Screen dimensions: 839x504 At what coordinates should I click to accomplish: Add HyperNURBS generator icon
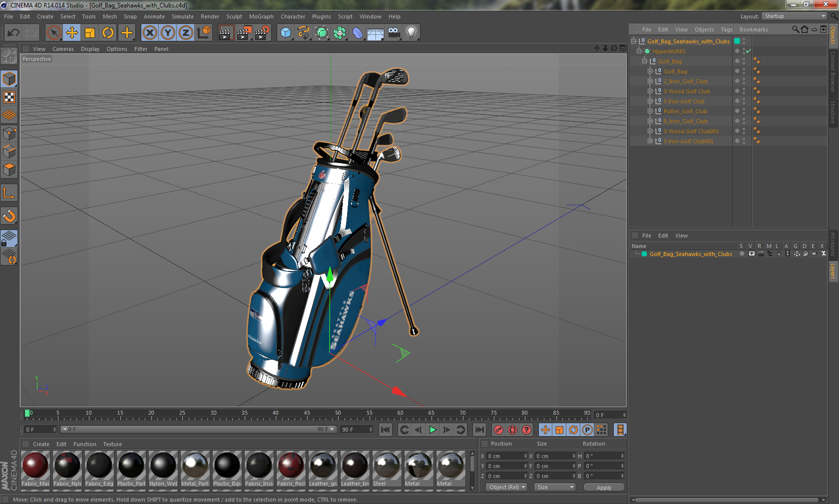coord(322,33)
